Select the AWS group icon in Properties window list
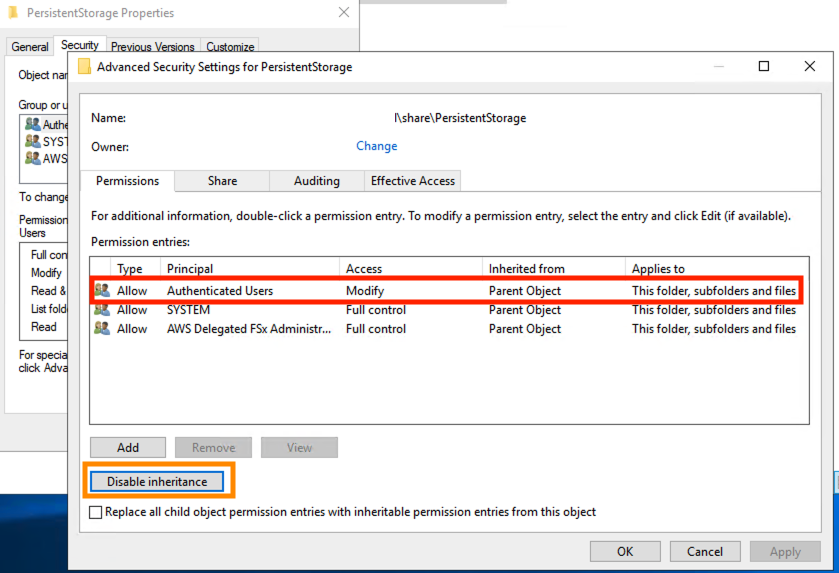The height and width of the screenshot is (573, 839). tap(33, 158)
